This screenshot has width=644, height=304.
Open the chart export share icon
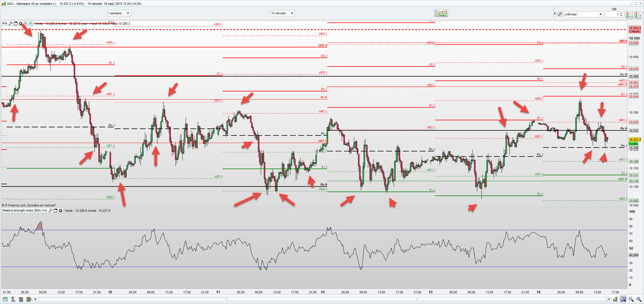coord(5,300)
